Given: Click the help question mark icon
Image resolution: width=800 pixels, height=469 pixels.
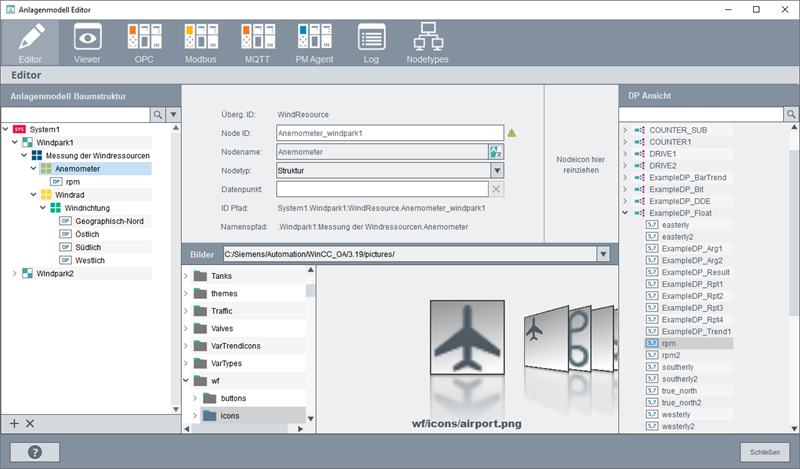Looking at the screenshot, I should (35, 452).
